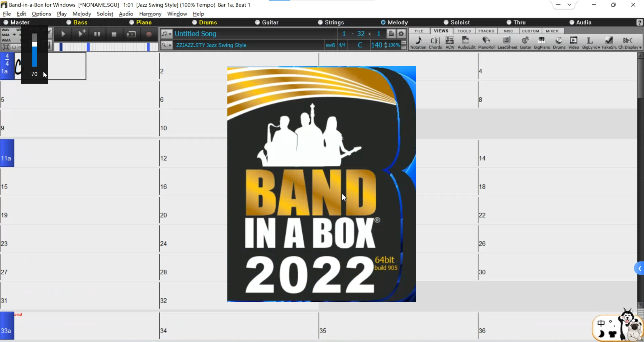Open the File menu
This screenshot has height=342, width=644.
click(x=7, y=14)
